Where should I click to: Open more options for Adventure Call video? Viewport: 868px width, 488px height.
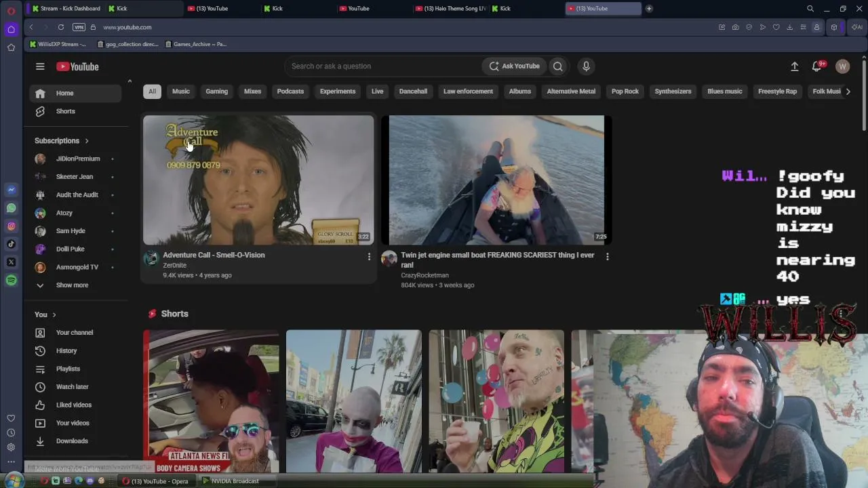369,256
